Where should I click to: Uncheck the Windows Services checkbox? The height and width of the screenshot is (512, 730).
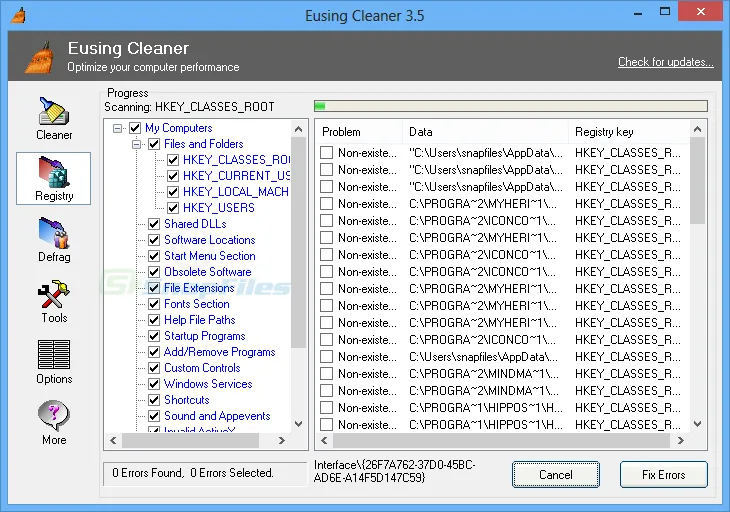click(154, 384)
